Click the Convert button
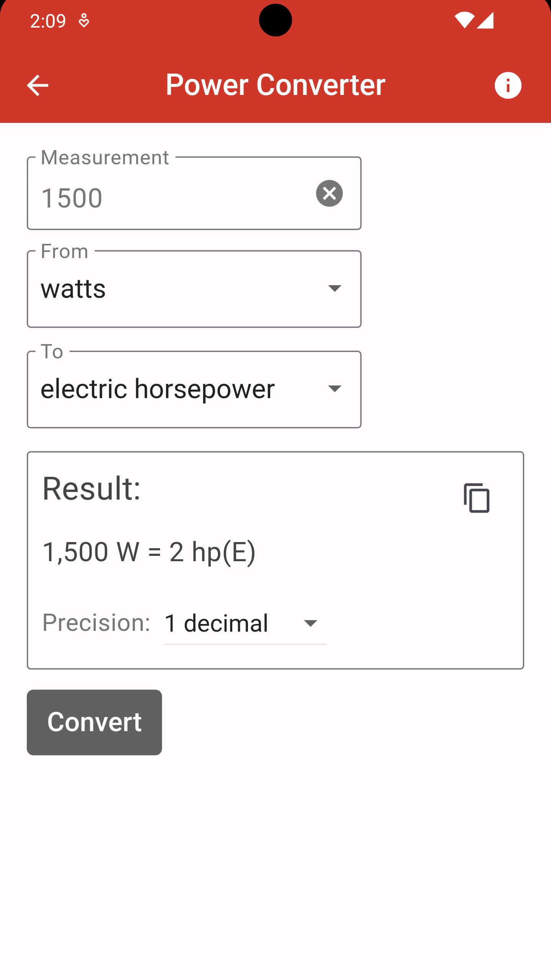The height and width of the screenshot is (980, 551). pyautogui.click(x=94, y=722)
